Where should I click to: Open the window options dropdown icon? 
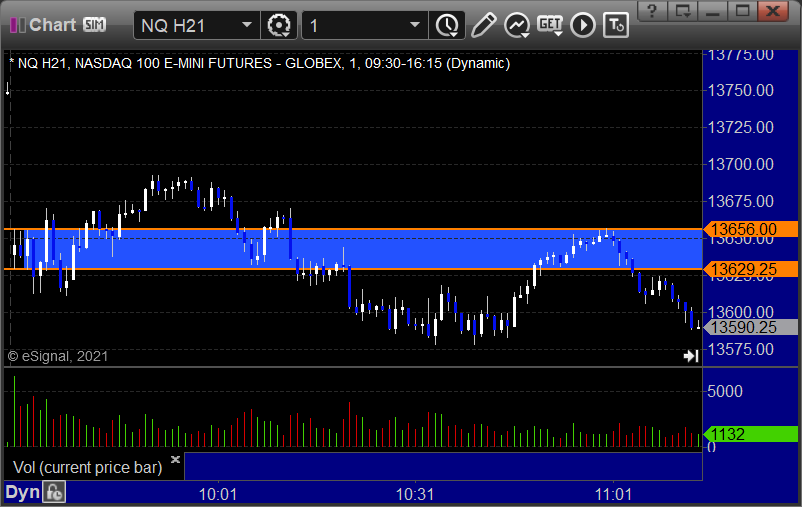click(682, 11)
